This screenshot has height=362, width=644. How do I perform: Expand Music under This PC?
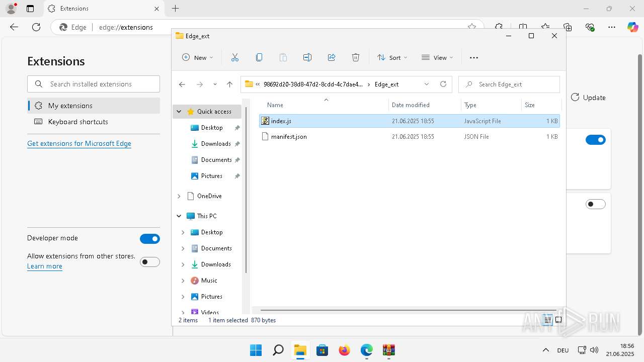click(183, 281)
